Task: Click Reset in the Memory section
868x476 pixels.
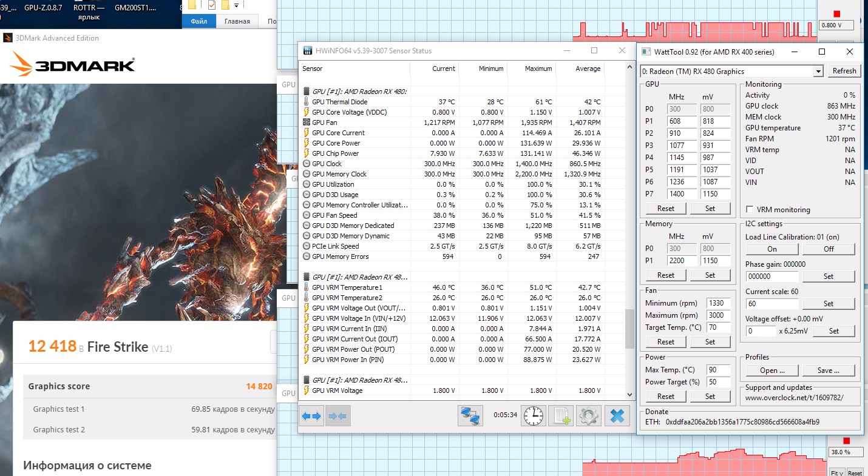Action: pyautogui.click(x=666, y=275)
